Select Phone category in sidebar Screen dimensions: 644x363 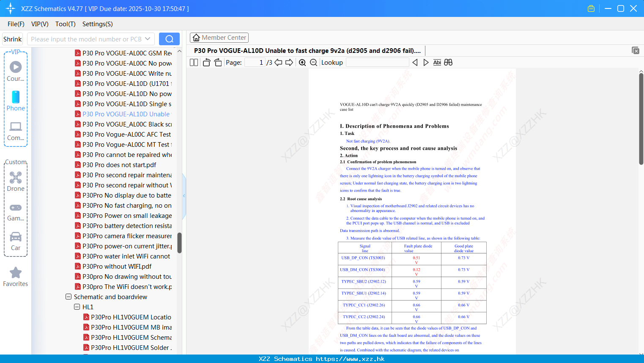click(16, 101)
